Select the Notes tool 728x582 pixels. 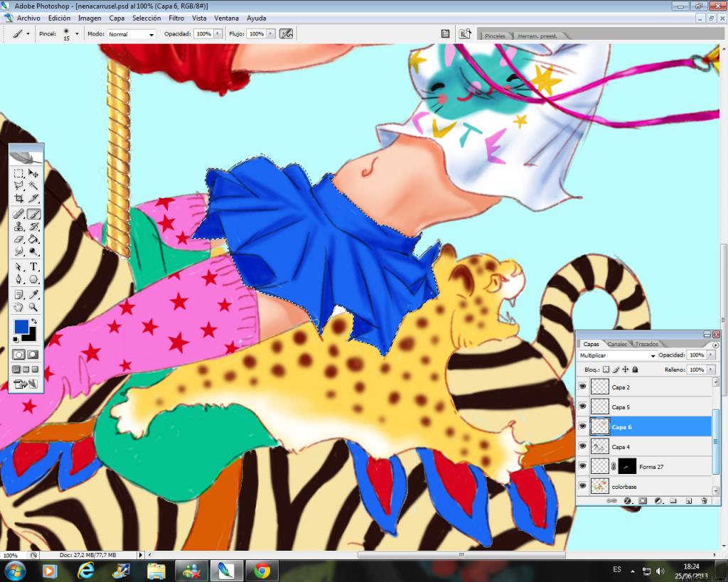click(x=19, y=295)
